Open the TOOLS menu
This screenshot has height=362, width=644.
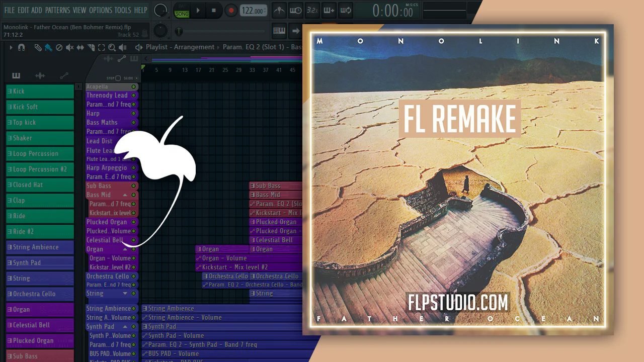coord(123,10)
